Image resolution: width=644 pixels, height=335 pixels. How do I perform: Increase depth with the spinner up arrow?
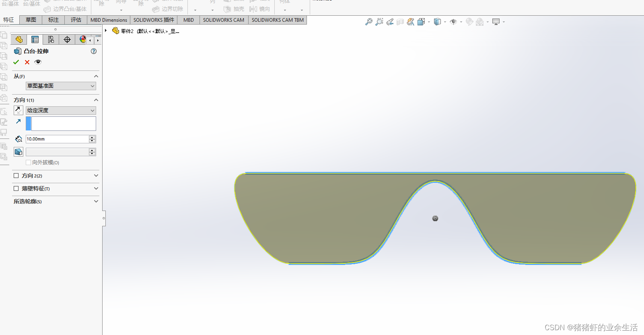[x=92, y=137]
